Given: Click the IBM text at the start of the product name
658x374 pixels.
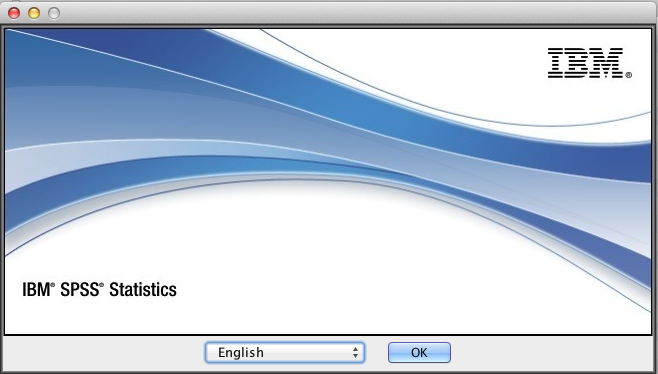Looking at the screenshot, I should click(x=36, y=290).
